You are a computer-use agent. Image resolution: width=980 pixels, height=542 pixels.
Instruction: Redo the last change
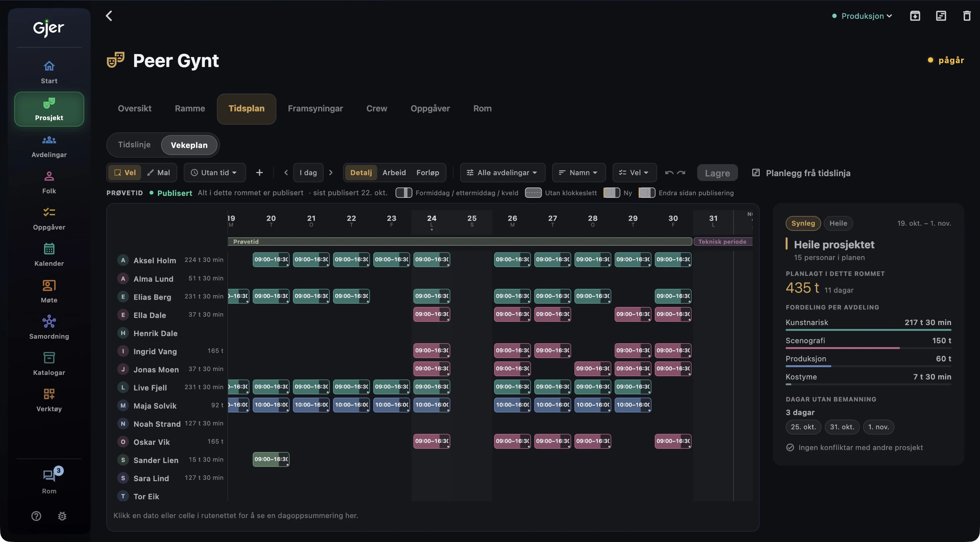[x=681, y=173]
